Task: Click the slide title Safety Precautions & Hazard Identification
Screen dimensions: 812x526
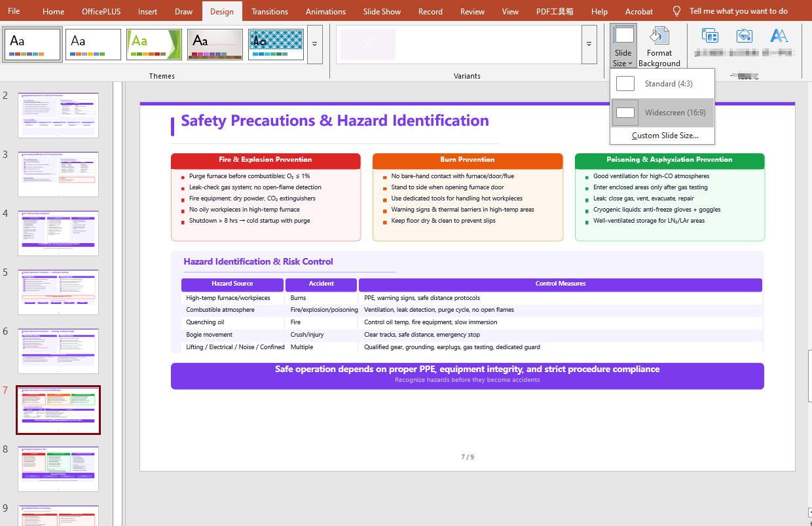Action: (335, 121)
